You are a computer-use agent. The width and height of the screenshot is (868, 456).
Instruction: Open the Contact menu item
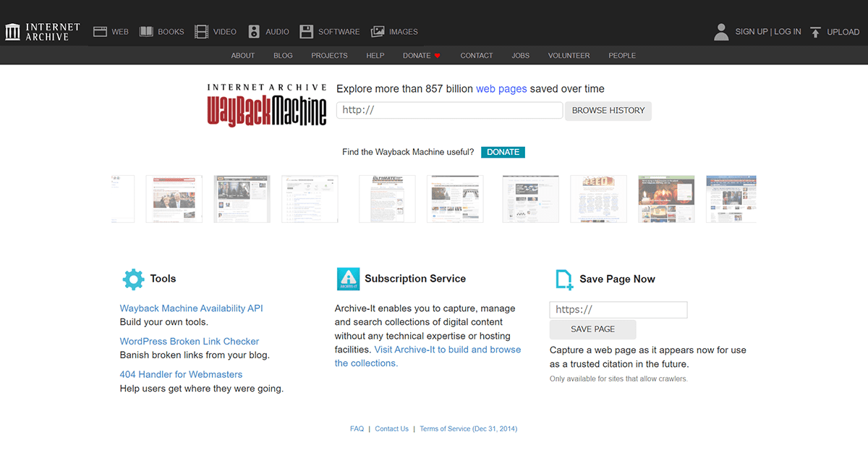click(477, 56)
